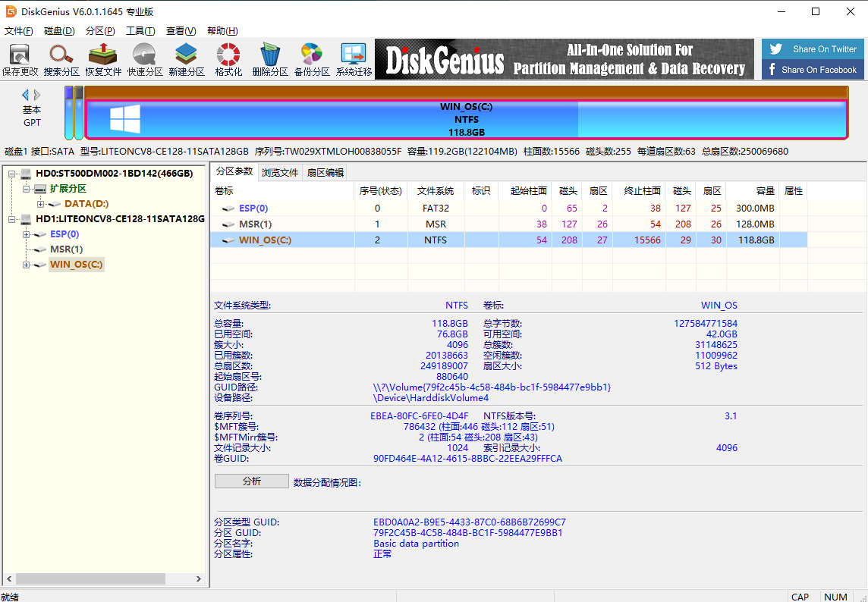Viewport: 868px width, 602px height.
Task: Open the 备份分区 backup partition tool
Action: (x=312, y=60)
